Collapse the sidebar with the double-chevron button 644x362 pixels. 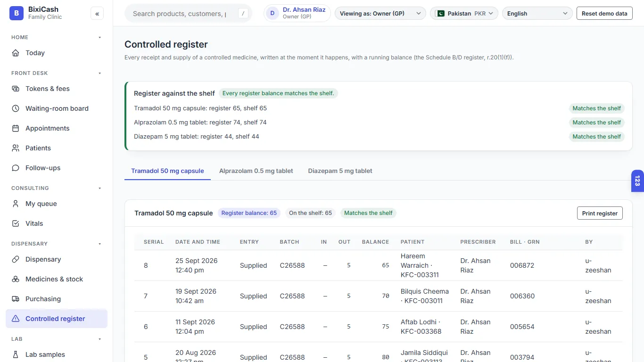(97, 14)
